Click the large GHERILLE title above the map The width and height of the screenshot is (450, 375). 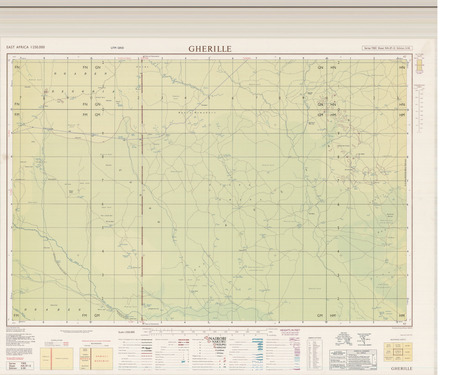[210, 49]
